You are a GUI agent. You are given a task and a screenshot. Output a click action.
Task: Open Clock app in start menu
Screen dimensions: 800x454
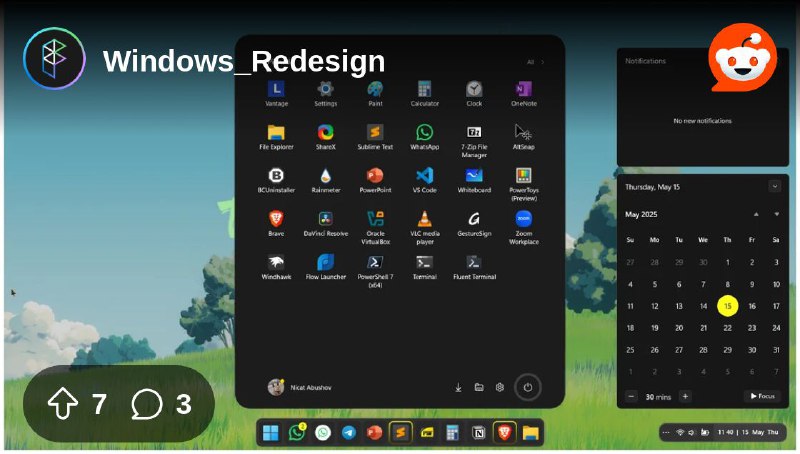(474, 94)
